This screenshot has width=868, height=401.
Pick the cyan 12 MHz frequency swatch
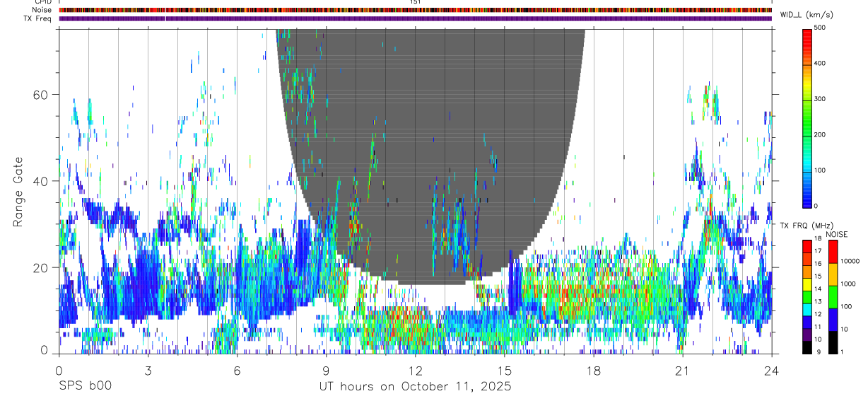coord(807,309)
